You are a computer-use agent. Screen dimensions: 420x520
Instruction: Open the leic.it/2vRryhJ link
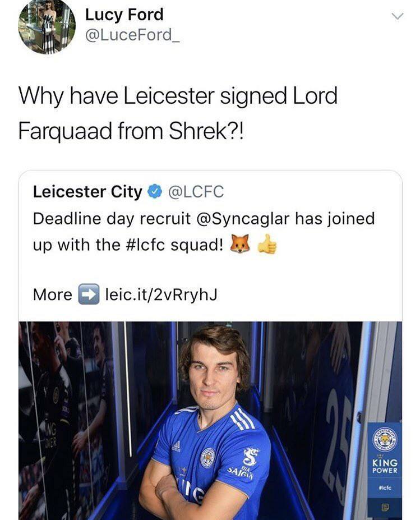[x=161, y=294]
